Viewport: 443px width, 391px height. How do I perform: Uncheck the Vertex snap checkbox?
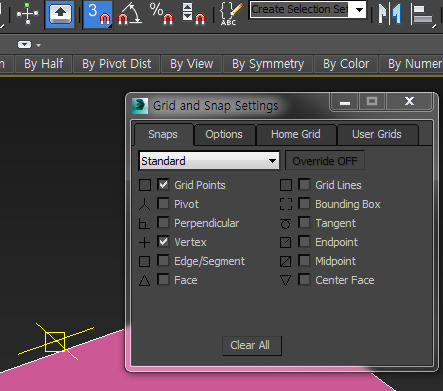[x=163, y=241]
